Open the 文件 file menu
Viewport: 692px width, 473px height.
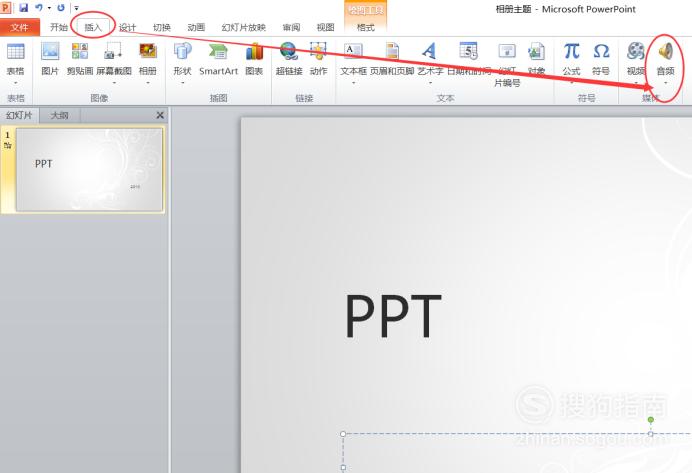[19, 27]
